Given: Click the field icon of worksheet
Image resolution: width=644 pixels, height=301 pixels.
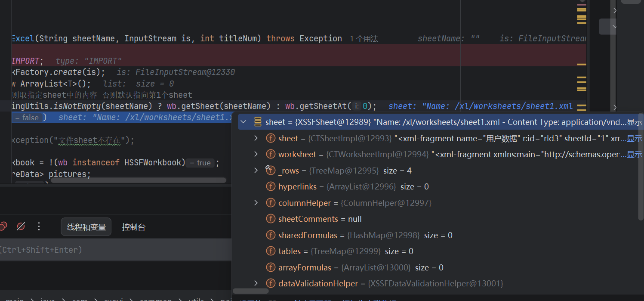Looking at the screenshot, I should (271, 154).
